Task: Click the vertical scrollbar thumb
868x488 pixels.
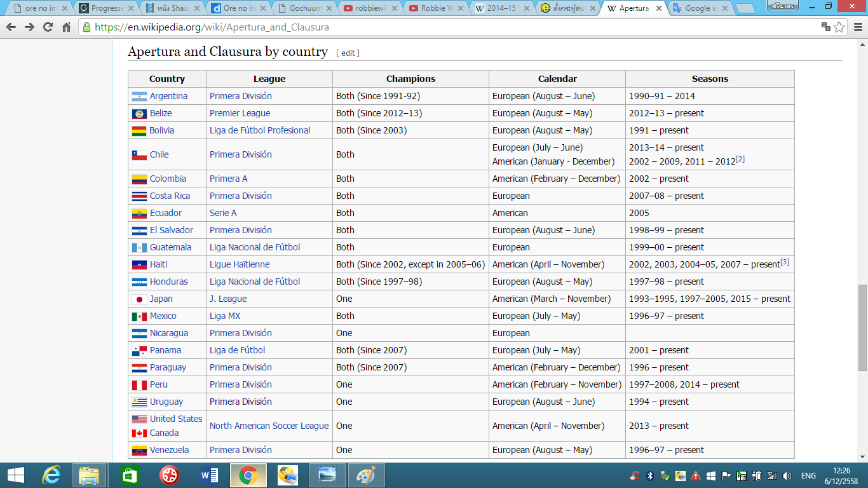Action: [862, 327]
